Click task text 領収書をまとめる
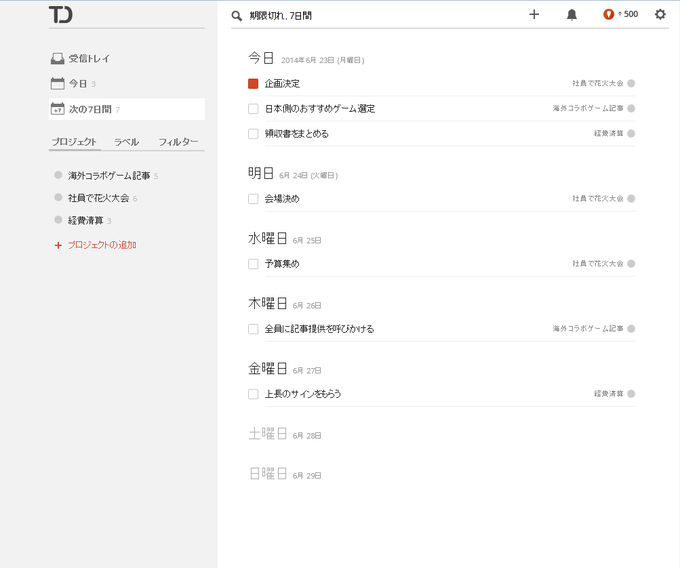 (297, 134)
